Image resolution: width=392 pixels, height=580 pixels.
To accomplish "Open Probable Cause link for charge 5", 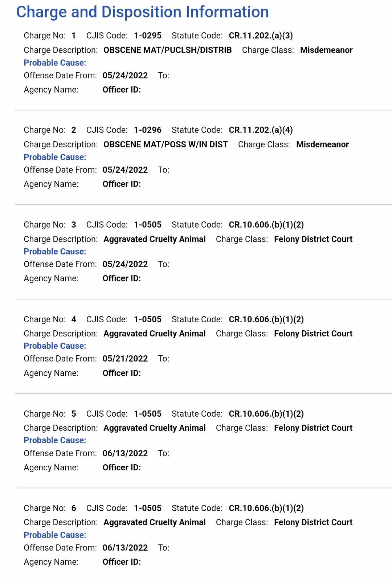I will coord(55,440).
